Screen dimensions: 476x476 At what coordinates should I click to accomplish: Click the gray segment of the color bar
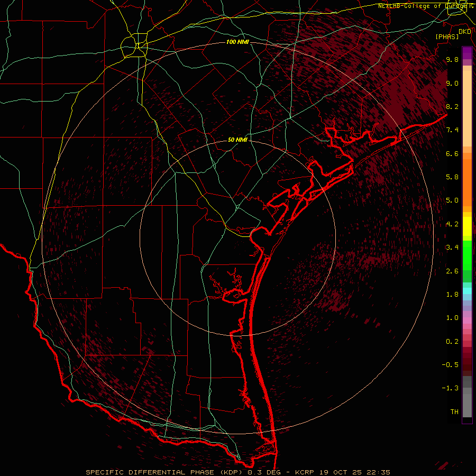(467, 398)
